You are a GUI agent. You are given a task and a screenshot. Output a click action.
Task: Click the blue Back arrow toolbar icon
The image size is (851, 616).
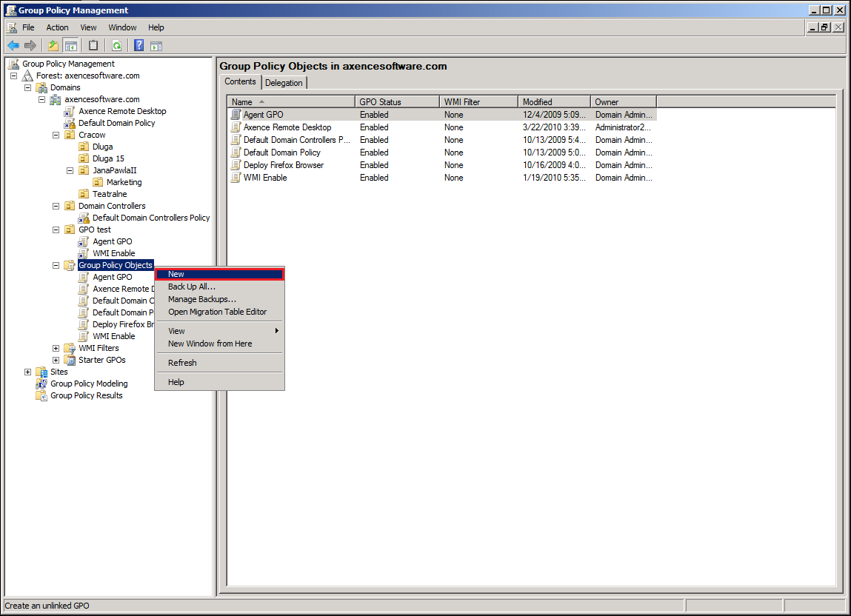[13, 45]
